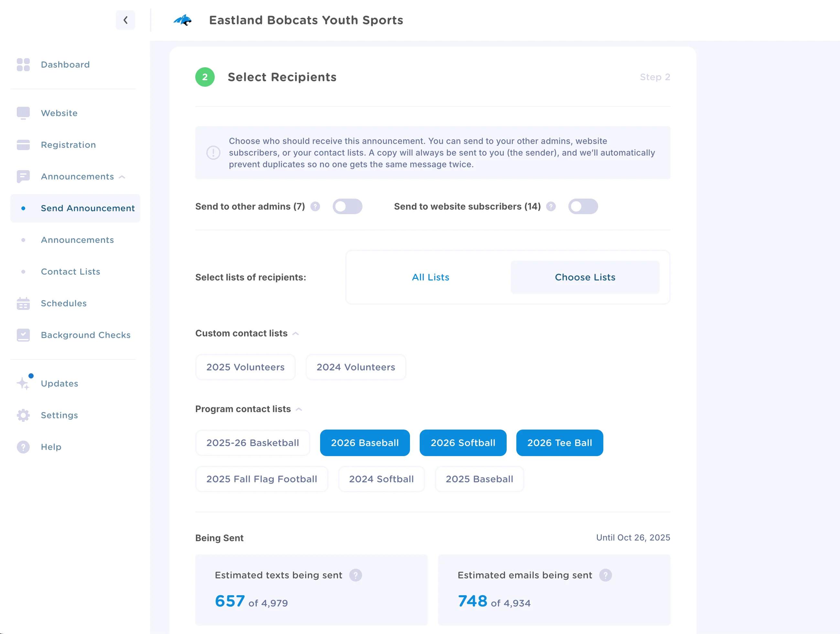Select the 2025 Fall Flag Football list
This screenshot has height=634, width=840.
pyautogui.click(x=261, y=479)
